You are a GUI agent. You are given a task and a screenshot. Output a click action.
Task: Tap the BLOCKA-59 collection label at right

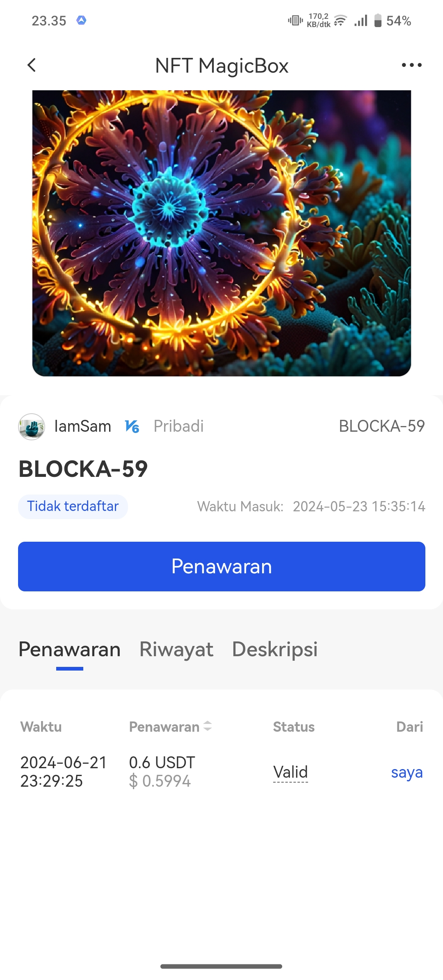[382, 426]
